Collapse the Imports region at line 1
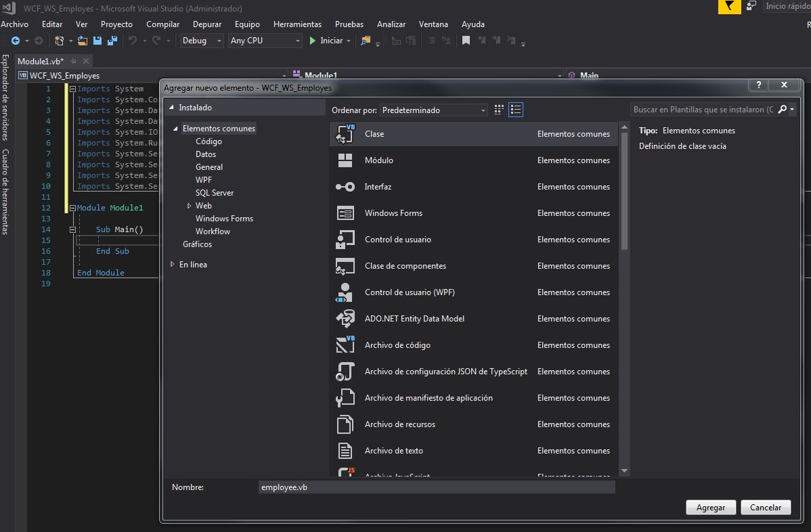This screenshot has width=811, height=532. [x=72, y=89]
